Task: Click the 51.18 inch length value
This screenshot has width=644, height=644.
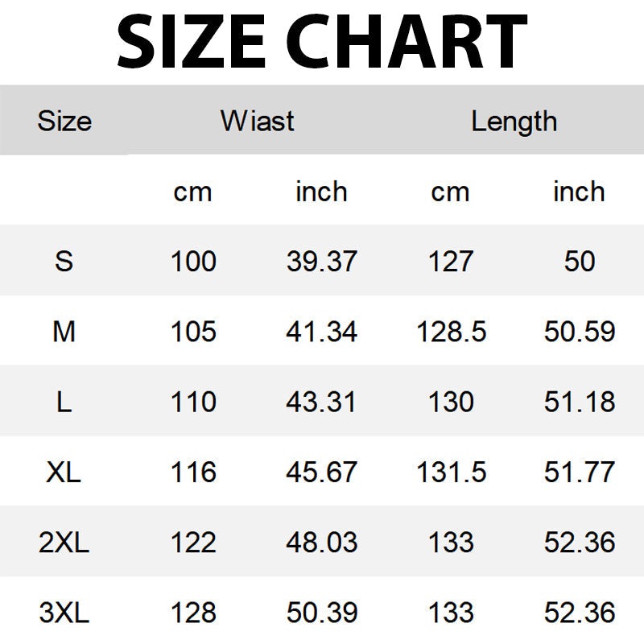Action: coord(580,401)
